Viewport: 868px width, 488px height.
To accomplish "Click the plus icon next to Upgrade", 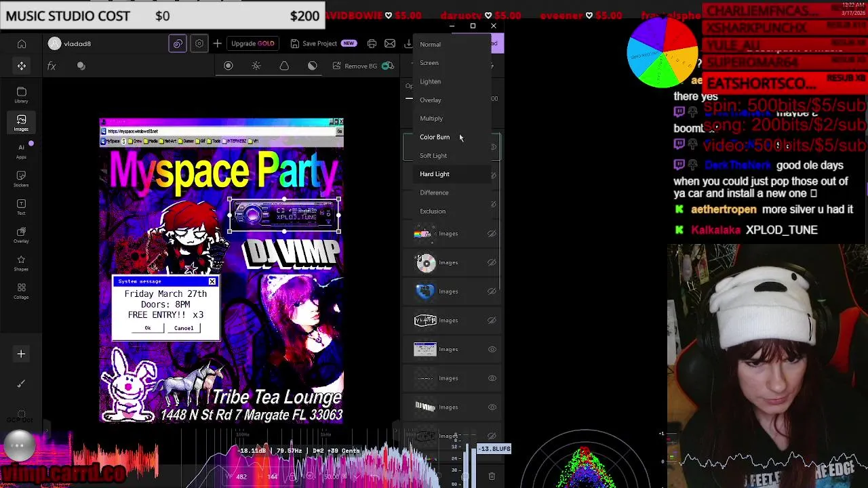I will (217, 43).
